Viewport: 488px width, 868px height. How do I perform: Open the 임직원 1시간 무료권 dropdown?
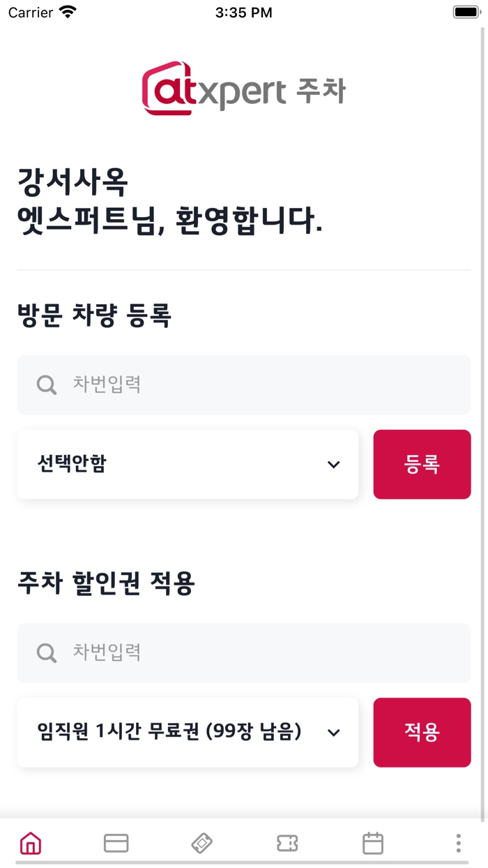click(187, 732)
